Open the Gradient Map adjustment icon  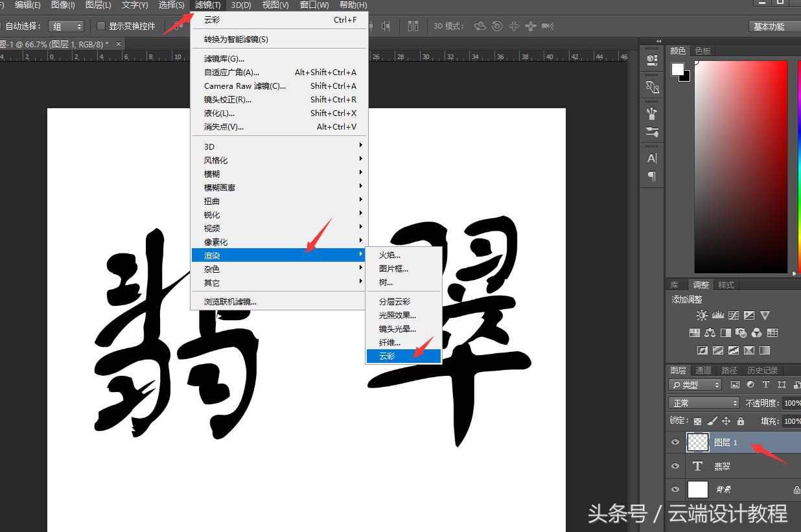pos(764,351)
